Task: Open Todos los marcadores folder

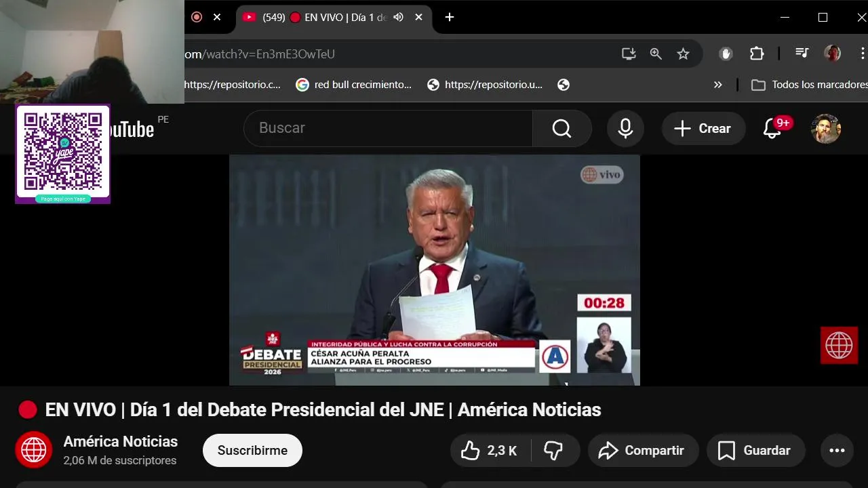Action: 809,85
